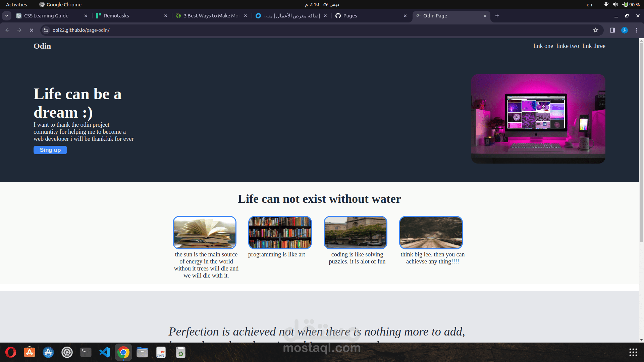Show Applications grid in the dock
This screenshot has width=644, height=362.
tap(633, 352)
